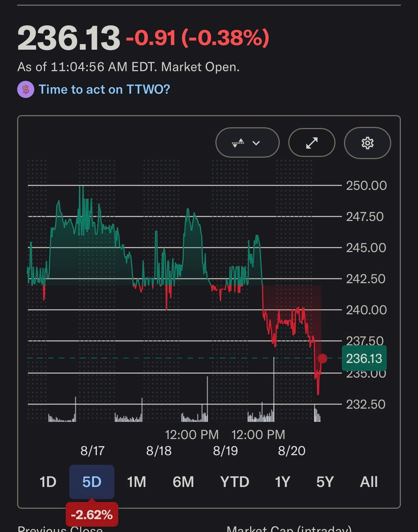The height and width of the screenshot is (532, 418).
Task: Click the tall volume bar on 8/20
Action: tap(274, 389)
